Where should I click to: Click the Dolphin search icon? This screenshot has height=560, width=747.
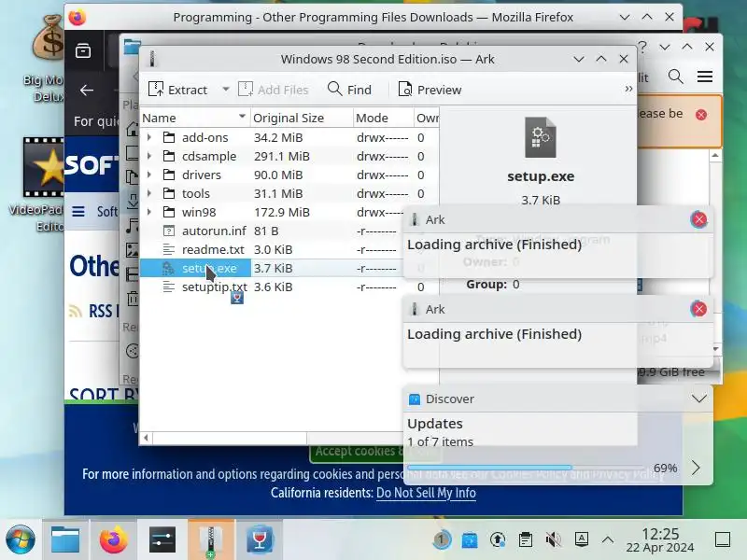point(675,77)
